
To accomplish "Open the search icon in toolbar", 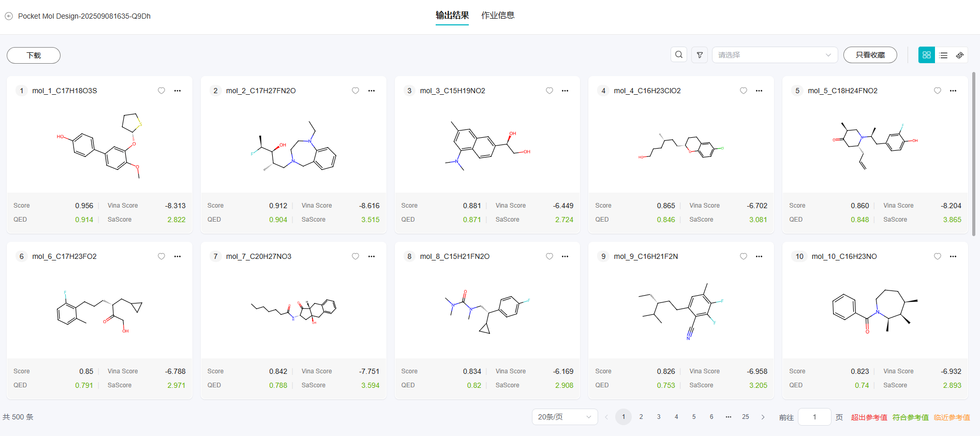I will pos(679,55).
